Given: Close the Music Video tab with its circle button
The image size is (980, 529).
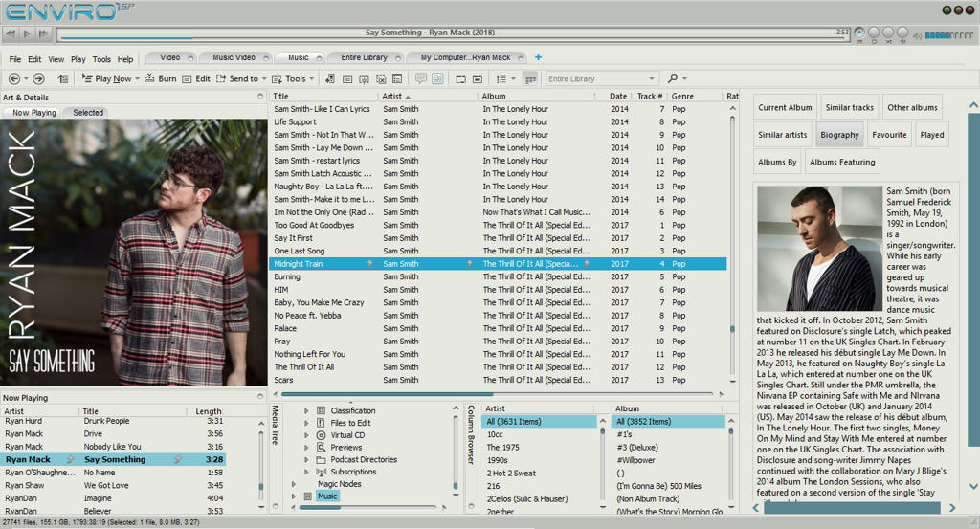Looking at the screenshot, I should pyautogui.click(x=266, y=58).
